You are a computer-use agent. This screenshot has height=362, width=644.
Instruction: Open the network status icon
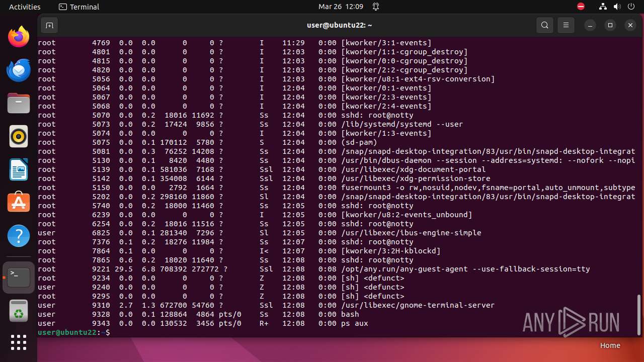tap(603, 7)
